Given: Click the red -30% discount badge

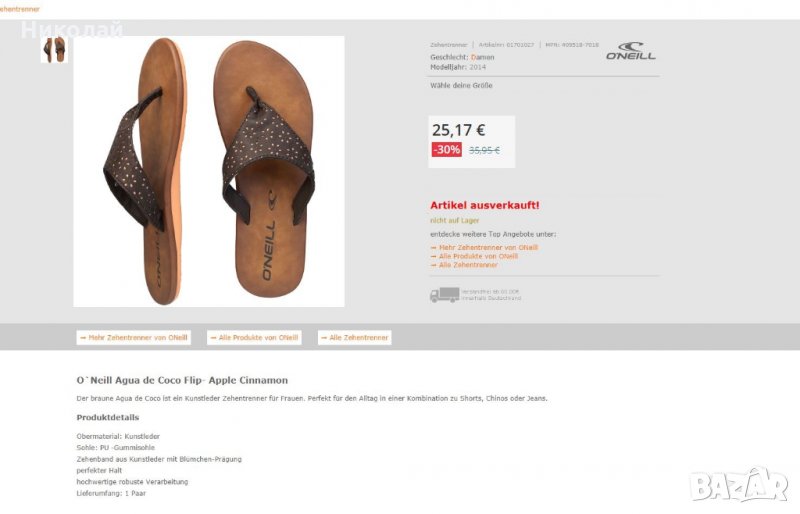Looking at the screenshot, I should pyautogui.click(x=447, y=150).
